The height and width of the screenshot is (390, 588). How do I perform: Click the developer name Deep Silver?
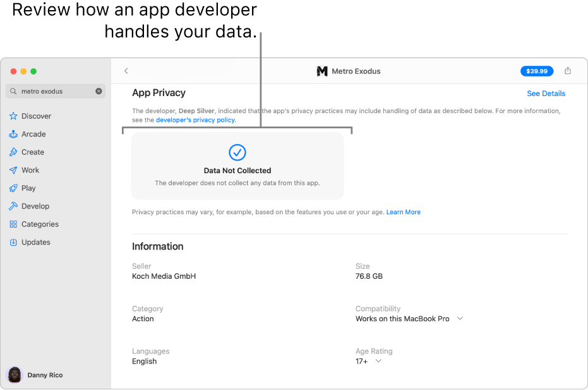[196, 111]
